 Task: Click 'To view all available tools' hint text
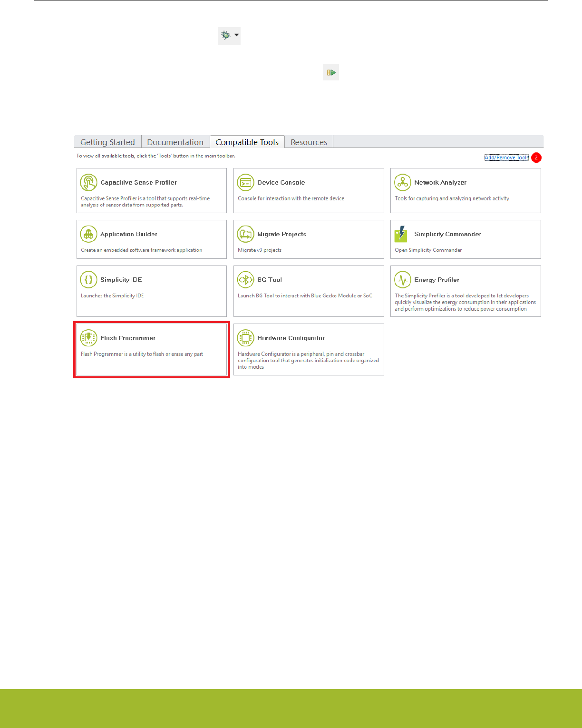tap(156, 156)
